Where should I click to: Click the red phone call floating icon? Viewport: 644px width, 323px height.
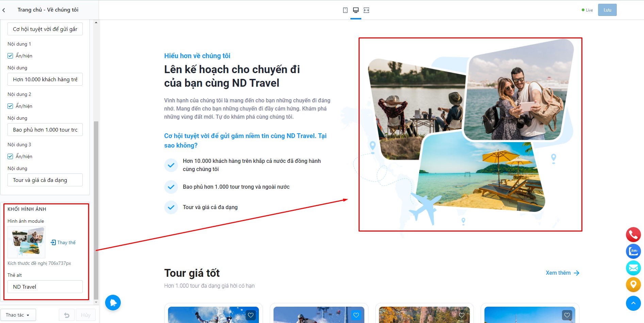tap(633, 235)
